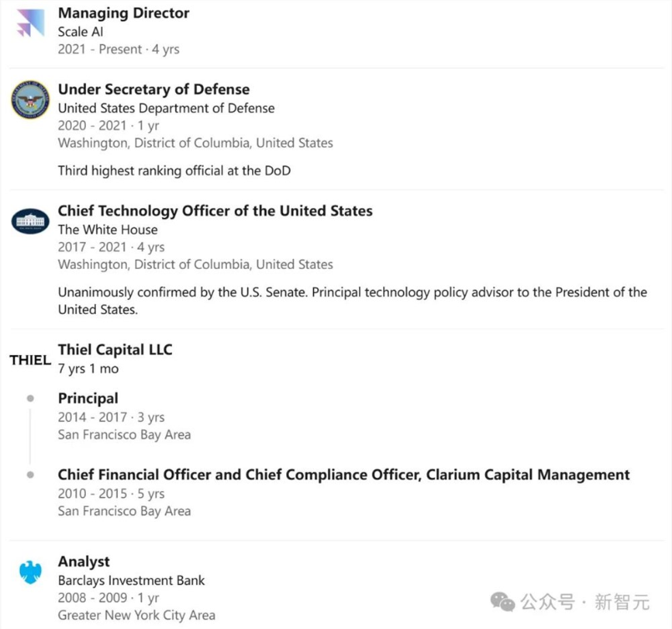Click the Clarium Capital Management role title
The width and height of the screenshot is (672, 629).
343,474
